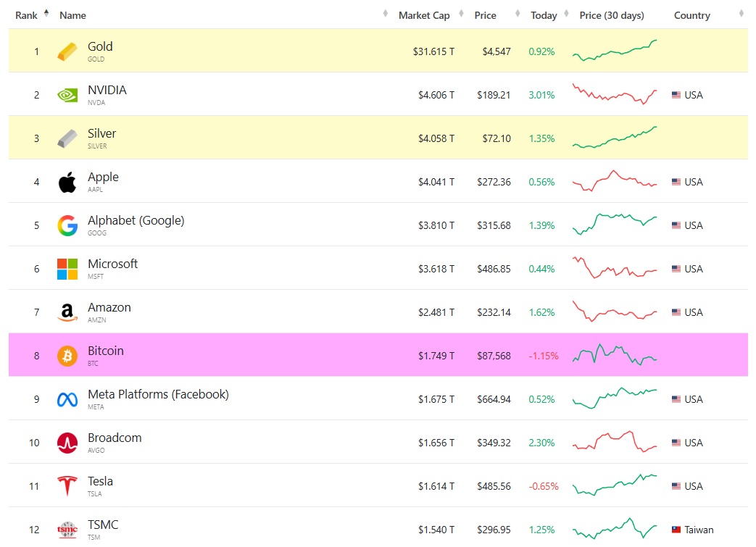
Task: Click the orange Bitcoin coin icon
Action: [66, 355]
